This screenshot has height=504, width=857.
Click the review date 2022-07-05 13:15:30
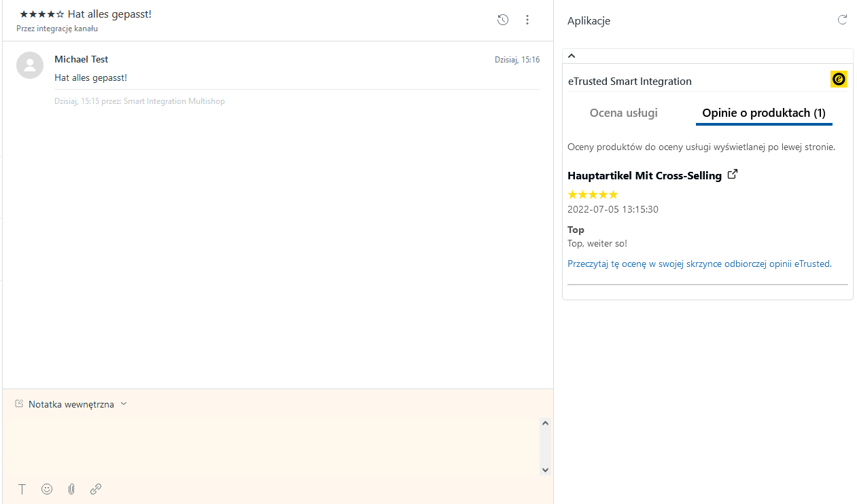coord(613,209)
